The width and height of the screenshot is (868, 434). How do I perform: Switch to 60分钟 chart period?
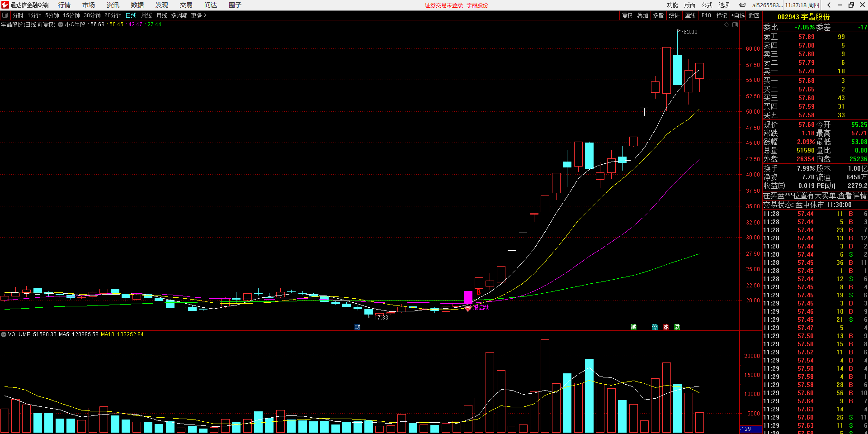coord(113,15)
